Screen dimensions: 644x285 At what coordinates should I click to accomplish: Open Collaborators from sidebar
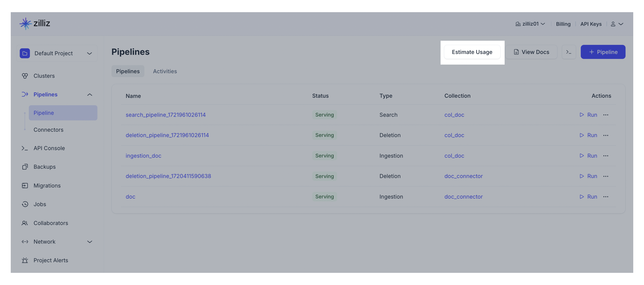click(x=51, y=223)
